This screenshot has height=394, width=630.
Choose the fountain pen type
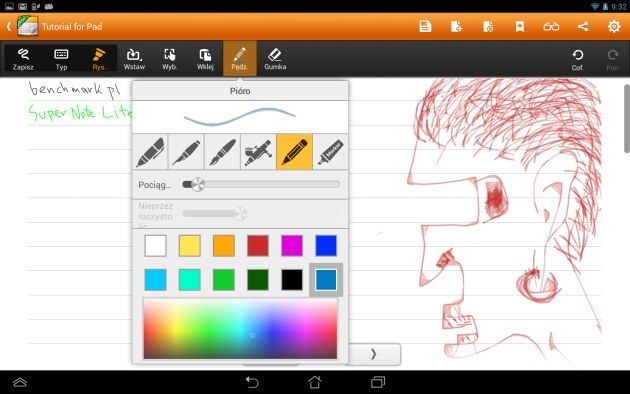pyautogui.click(x=222, y=152)
